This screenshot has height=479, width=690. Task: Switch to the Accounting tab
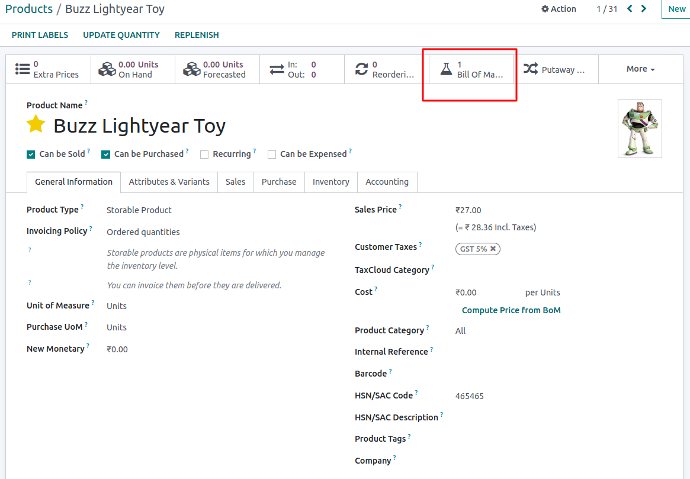pyautogui.click(x=387, y=182)
